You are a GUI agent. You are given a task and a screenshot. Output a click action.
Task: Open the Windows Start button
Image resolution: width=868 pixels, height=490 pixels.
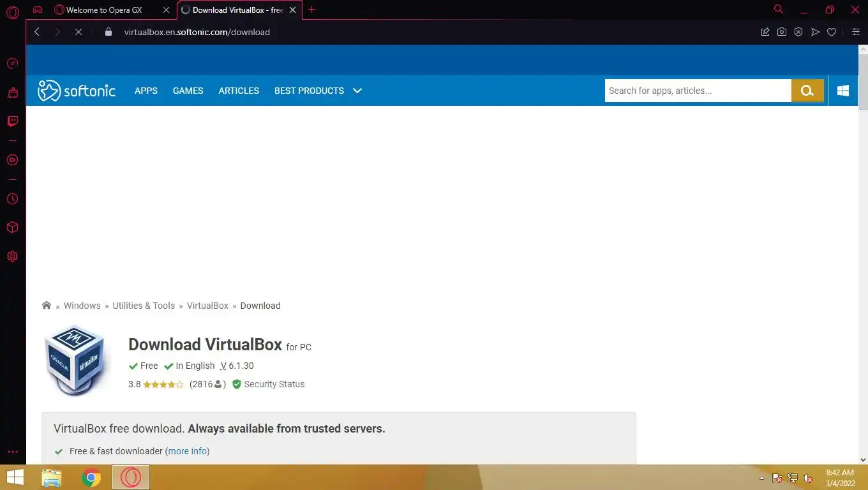point(15,477)
